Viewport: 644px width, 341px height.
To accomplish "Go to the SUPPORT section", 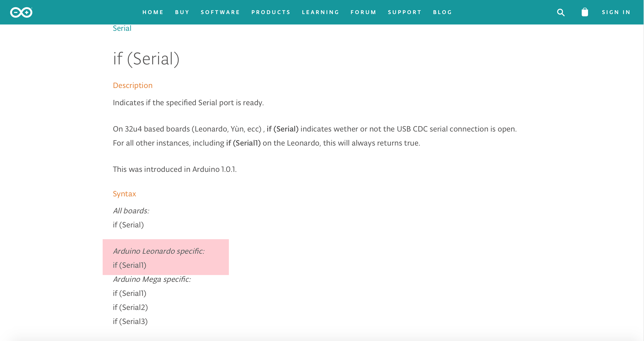I will point(404,12).
